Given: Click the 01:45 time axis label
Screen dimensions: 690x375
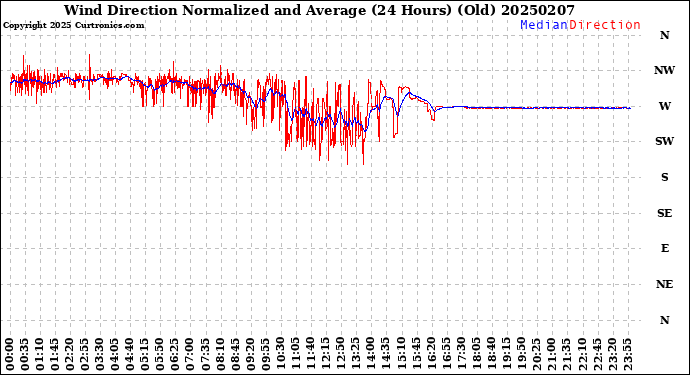Looking at the screenshot, I should (55, 355).
